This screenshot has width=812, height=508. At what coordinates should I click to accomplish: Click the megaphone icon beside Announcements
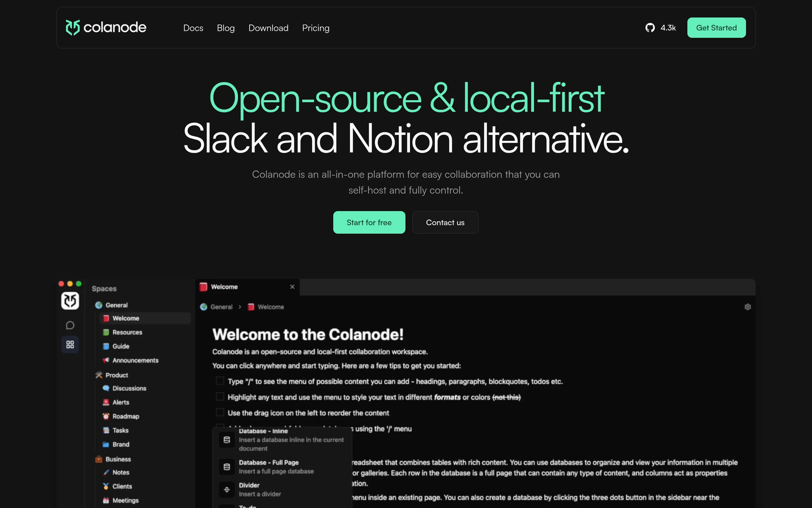106,360
